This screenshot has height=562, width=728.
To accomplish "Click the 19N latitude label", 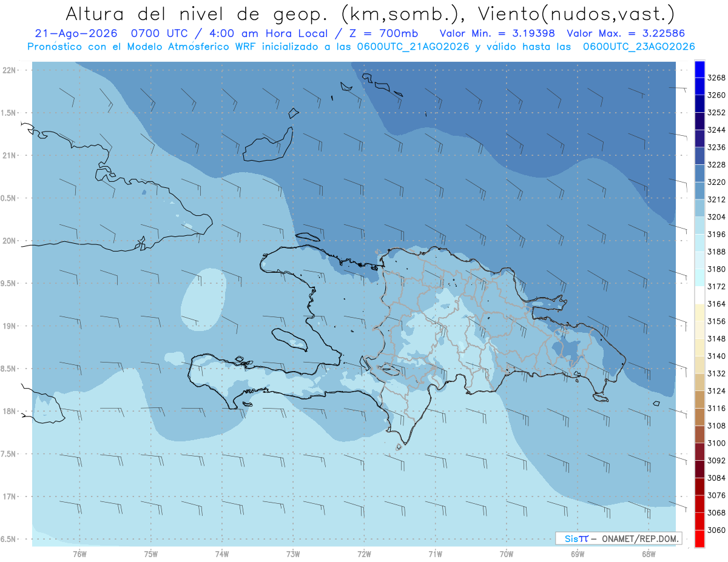I will (x=9, y=326).
